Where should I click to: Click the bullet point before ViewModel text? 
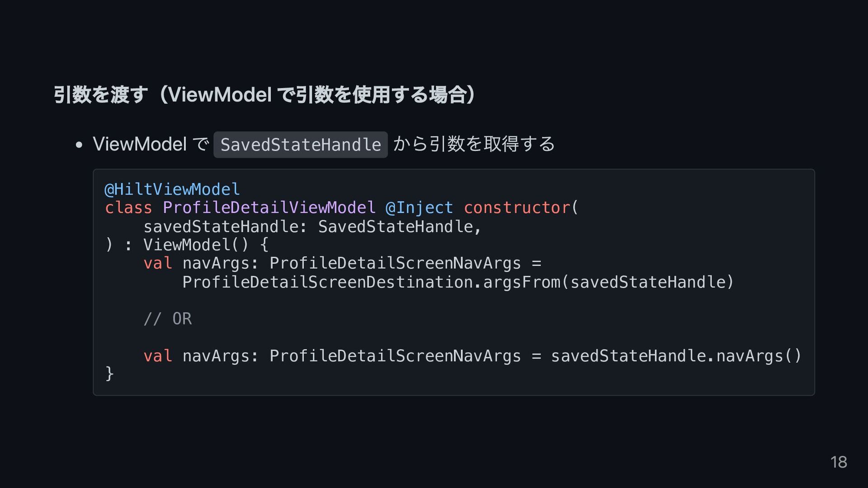(79, 145)
